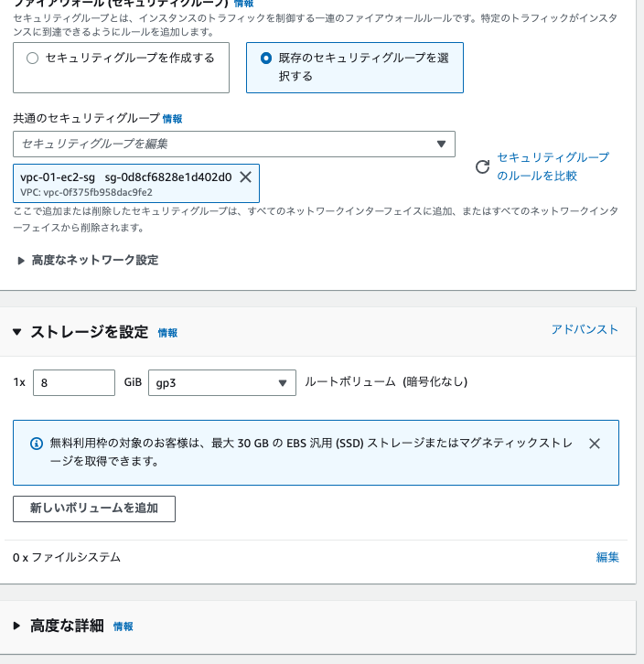The width and height of the screenshot is (644, 664).
Task: Open the gp3 volume type dropdown
Action: (x=222, y=383)
